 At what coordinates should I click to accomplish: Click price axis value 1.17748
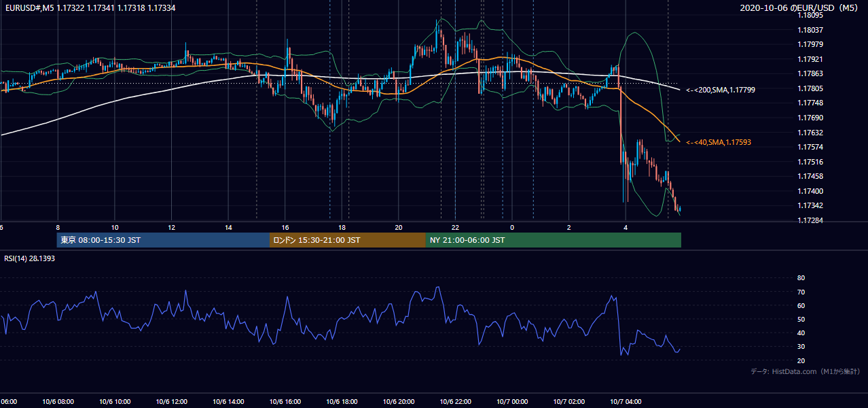coord(810,103)
